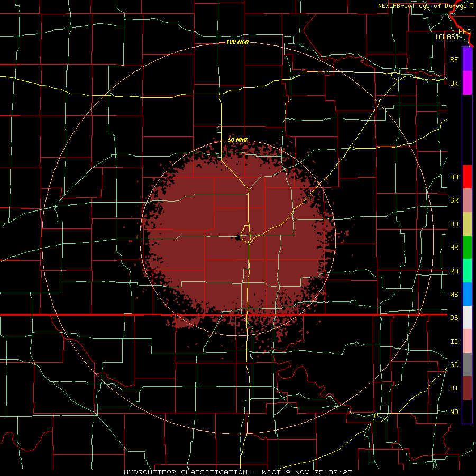Click the WS legend label
Image resolution: width=476 pixels, height=476 pixels.
tap(454, 294)
